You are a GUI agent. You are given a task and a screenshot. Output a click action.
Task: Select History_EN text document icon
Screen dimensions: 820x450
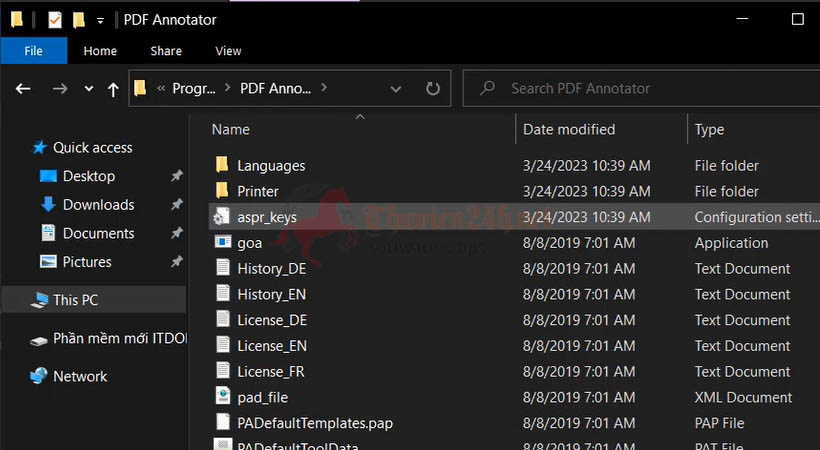point(223,293)
